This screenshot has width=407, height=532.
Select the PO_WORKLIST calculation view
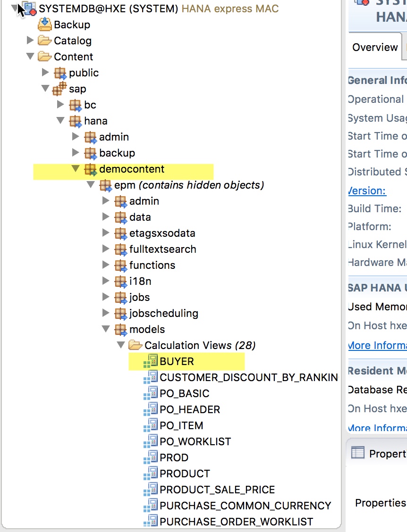click(x=195, y=441)
